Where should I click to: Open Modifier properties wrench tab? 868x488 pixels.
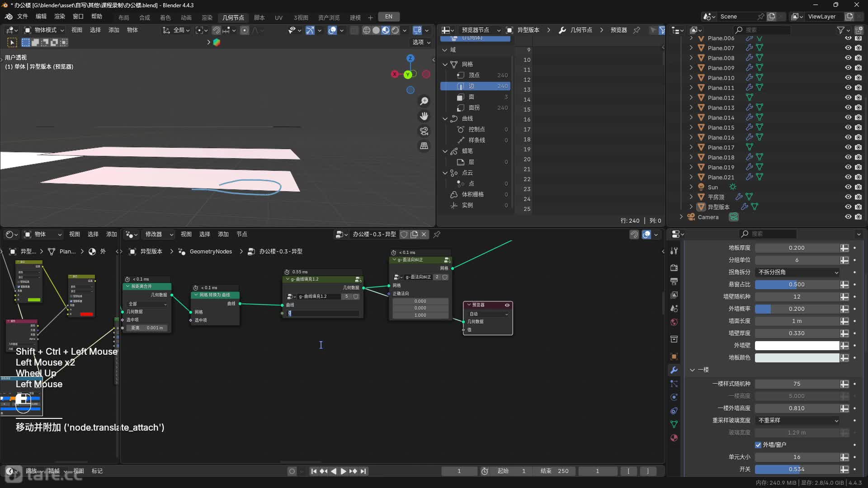click(674, 370)
